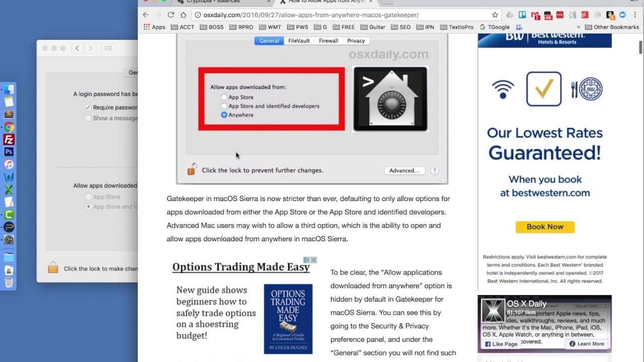644x362 pixels.
Task: Open the Google Drive extension icon
Action: coord(510,15)
